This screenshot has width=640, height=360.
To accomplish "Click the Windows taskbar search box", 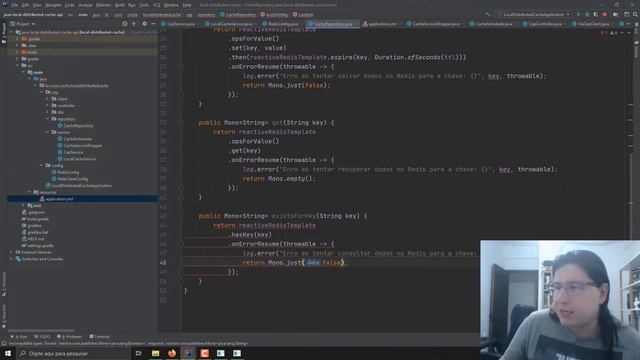I will (x=73, y=353).
